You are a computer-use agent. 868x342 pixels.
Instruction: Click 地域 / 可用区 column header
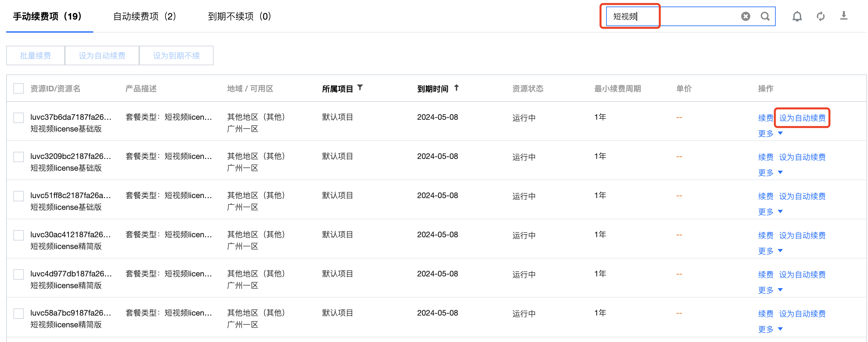(x=250, y=88)
